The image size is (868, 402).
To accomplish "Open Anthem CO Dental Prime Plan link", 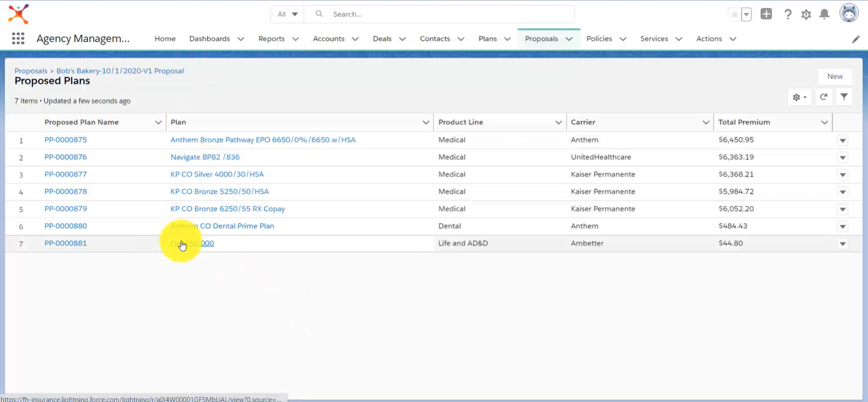I will [x=223, y=226].
